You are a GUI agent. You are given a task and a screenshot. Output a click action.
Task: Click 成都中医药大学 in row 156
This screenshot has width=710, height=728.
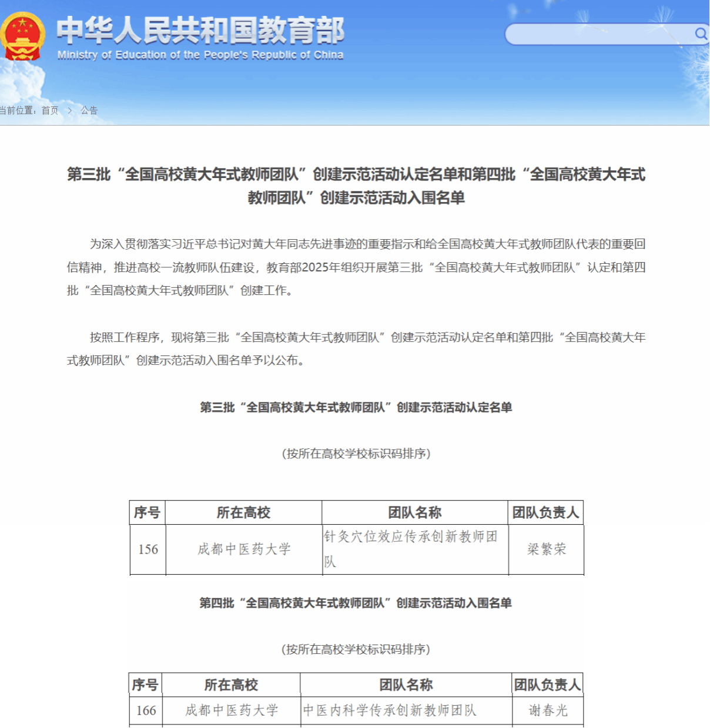244,549
